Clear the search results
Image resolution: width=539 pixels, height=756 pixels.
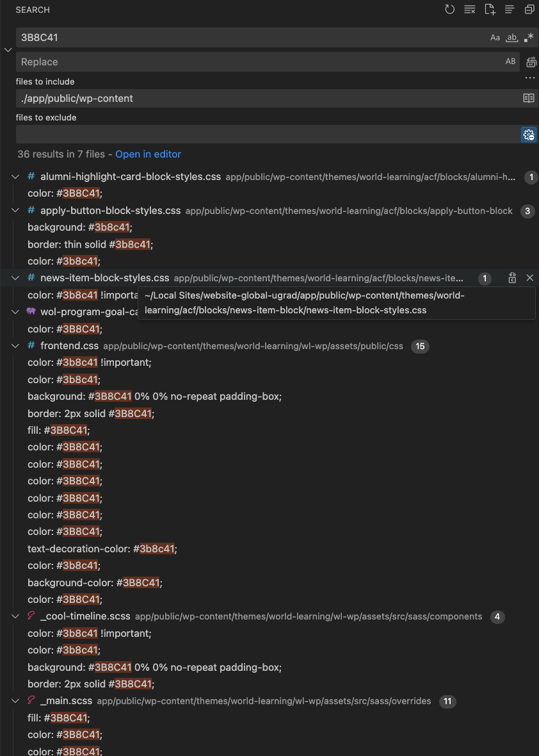click(x=470, y=10)
